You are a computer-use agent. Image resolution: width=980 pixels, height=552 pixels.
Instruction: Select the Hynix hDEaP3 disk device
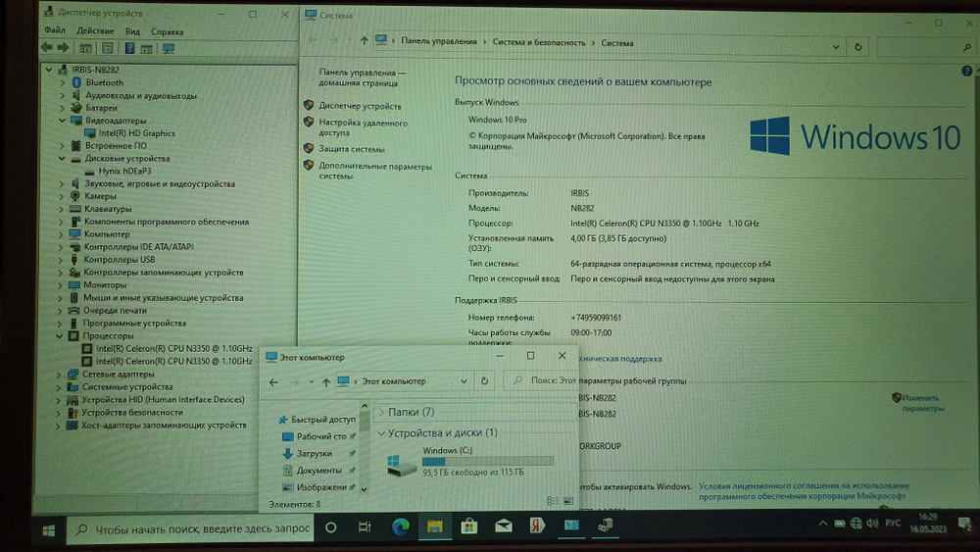coord(124,171)
